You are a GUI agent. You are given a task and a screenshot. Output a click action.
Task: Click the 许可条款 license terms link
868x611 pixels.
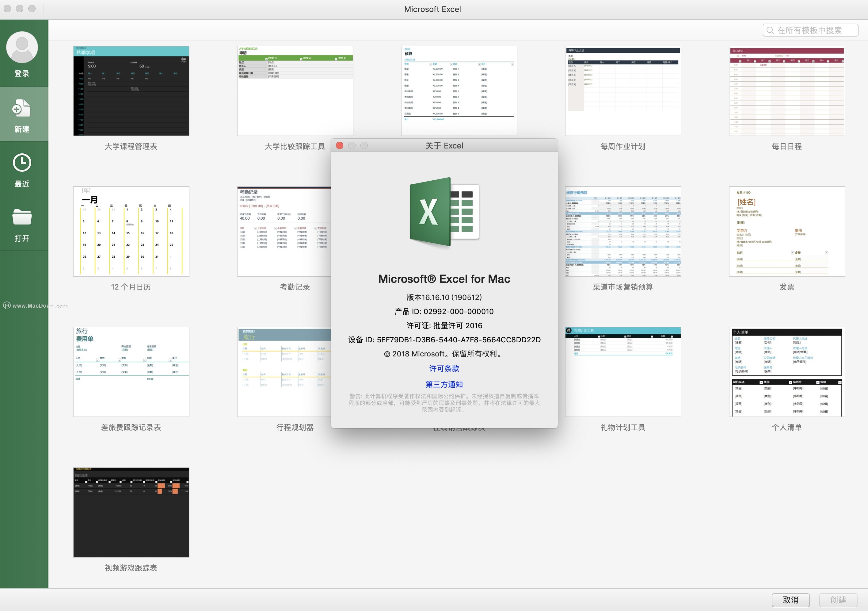tap(444, 368)
